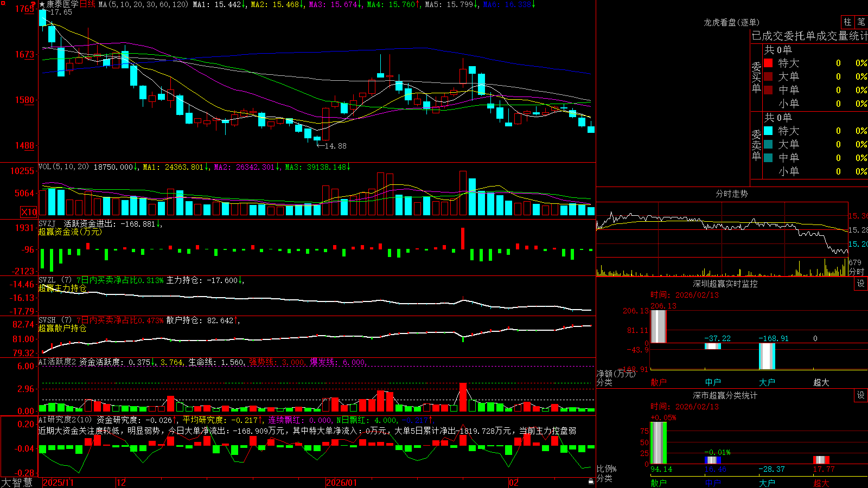Click the 龙虎看盘(逐单) panel title

coord(731,22)
